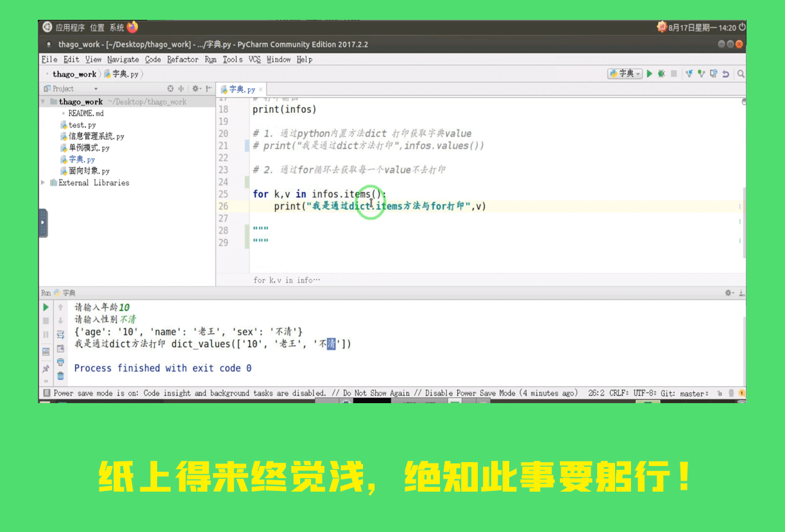Open the VCS menu
The height and width of the screenshot is (532, 785).
255,60
